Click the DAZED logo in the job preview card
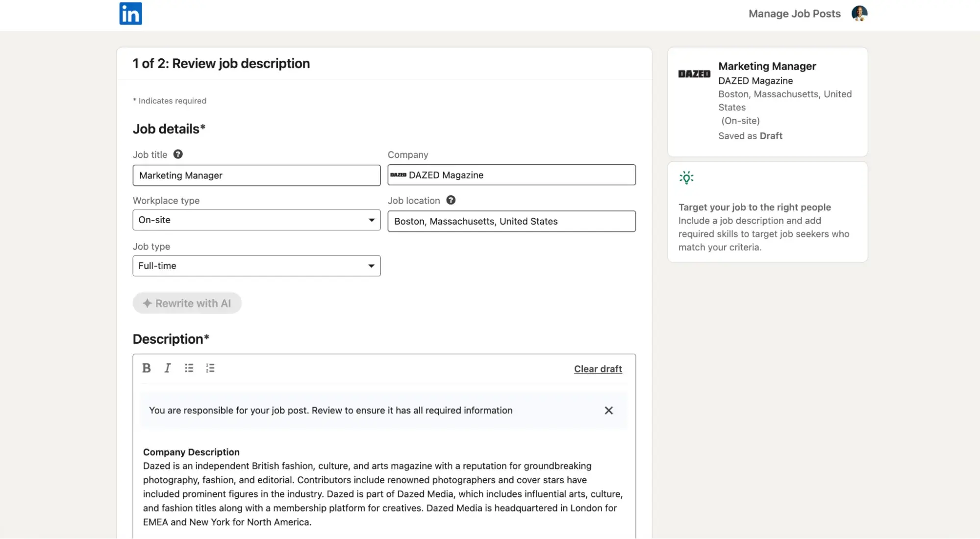 coord(694,74)
